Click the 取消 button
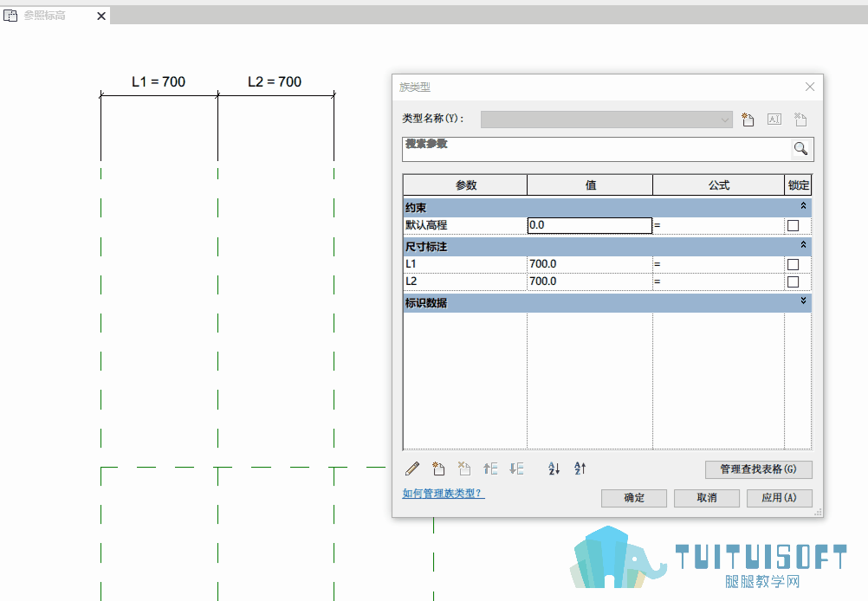 pyautogui.click(x=707, y=497)
